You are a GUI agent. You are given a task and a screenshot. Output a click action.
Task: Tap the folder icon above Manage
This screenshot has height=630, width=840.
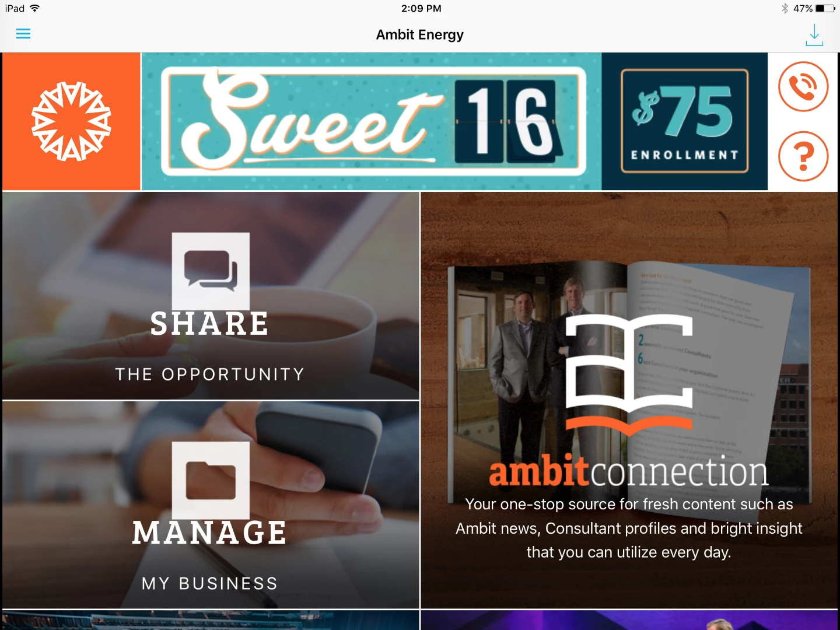[211, 480]
